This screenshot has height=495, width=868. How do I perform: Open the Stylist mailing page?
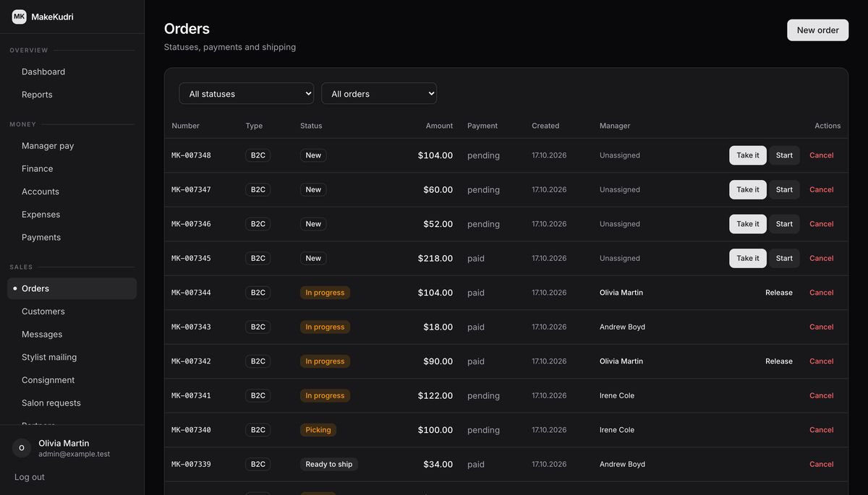[x=72, y=357]
